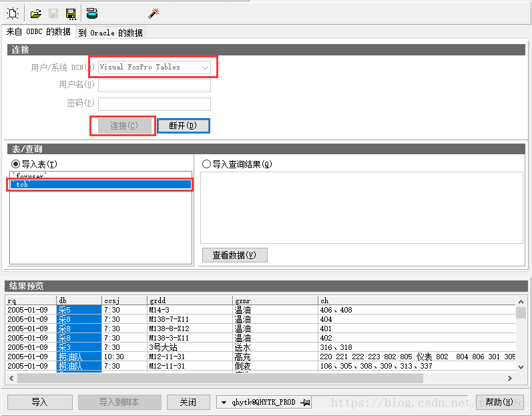Click the 导入 import button
Viewport: 532px width, 416px height.
click(39, 402)
